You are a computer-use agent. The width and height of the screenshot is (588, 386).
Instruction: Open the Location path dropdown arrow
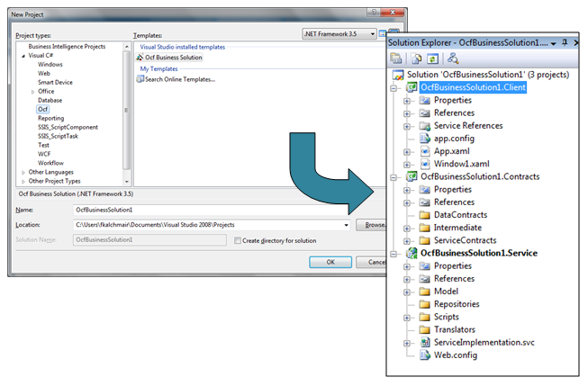pyautogui.click(x=346, y=225)
